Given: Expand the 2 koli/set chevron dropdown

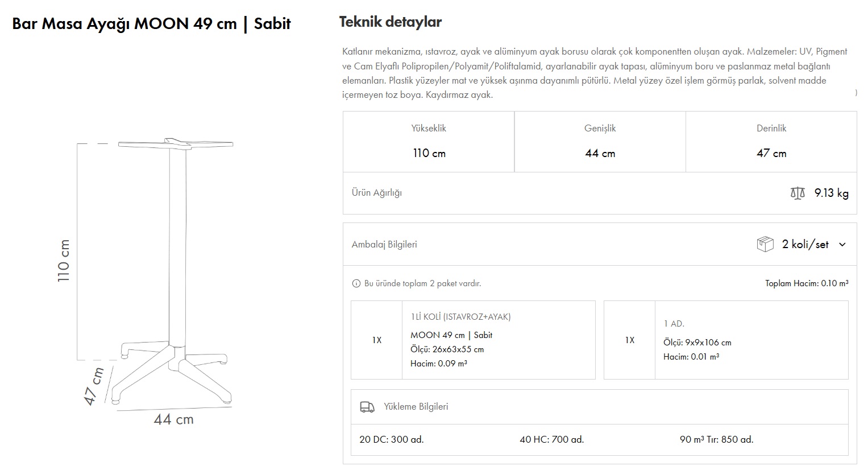Looking at the screenshot, I should pos(843,245).
